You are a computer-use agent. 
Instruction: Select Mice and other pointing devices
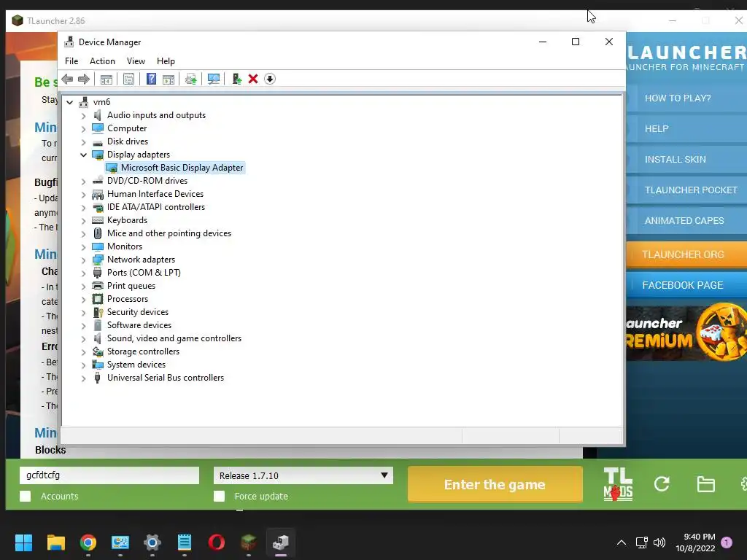click(x=169, y=233)
